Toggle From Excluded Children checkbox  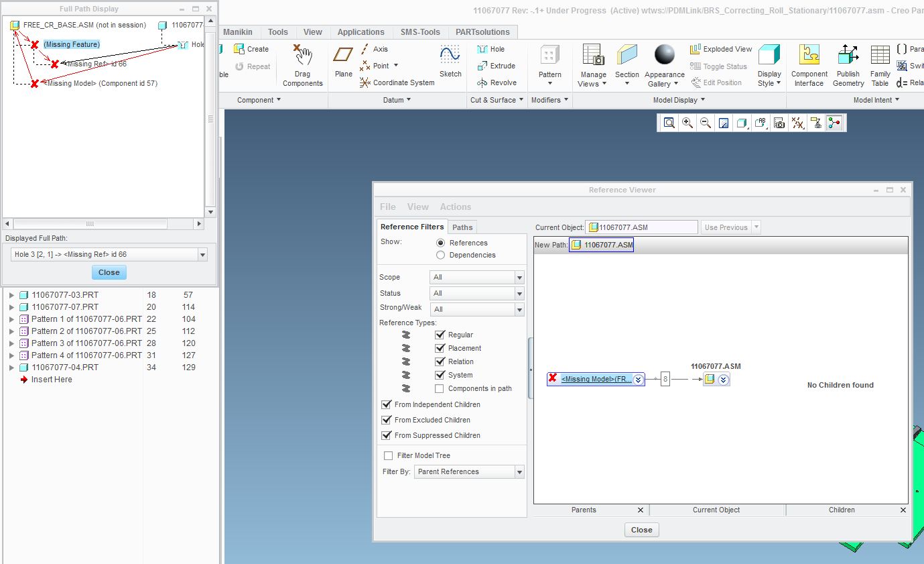tap(386, 420)
